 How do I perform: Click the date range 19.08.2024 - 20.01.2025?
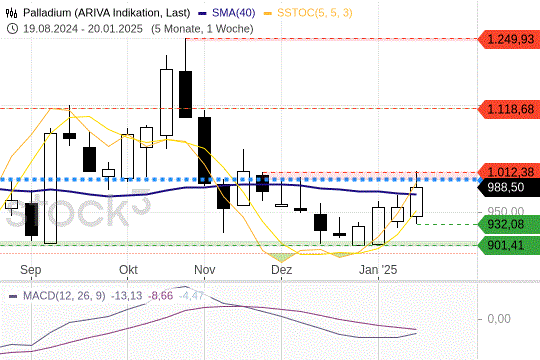point(83,29)
